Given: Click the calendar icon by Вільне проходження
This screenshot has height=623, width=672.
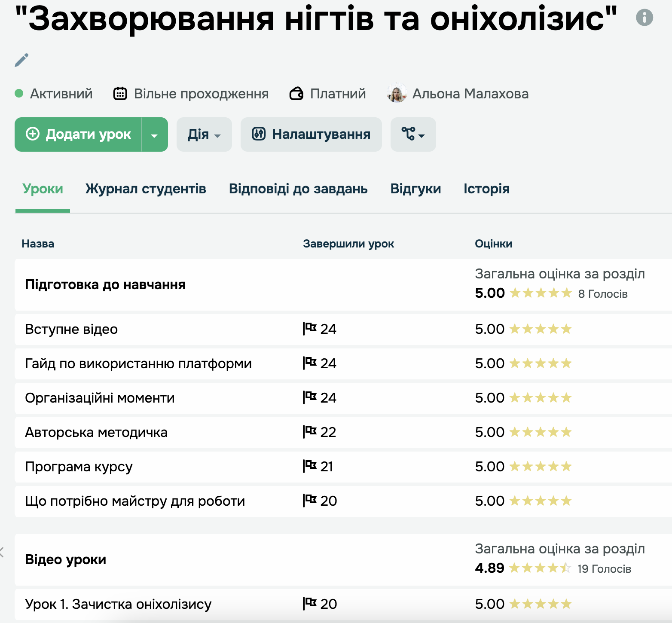Looking at the screenshot, I should tap(120, 93).
